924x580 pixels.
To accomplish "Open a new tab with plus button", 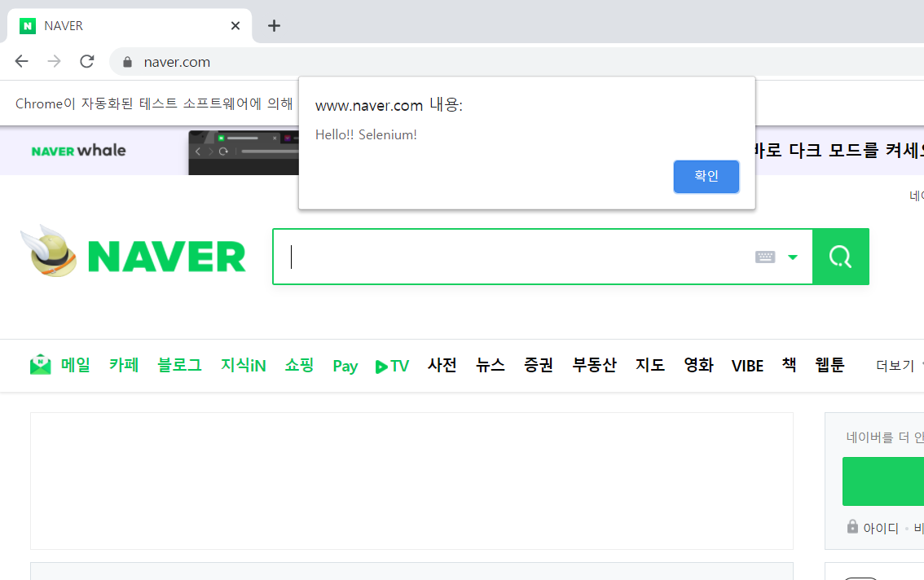I will (x=274, y=25).
